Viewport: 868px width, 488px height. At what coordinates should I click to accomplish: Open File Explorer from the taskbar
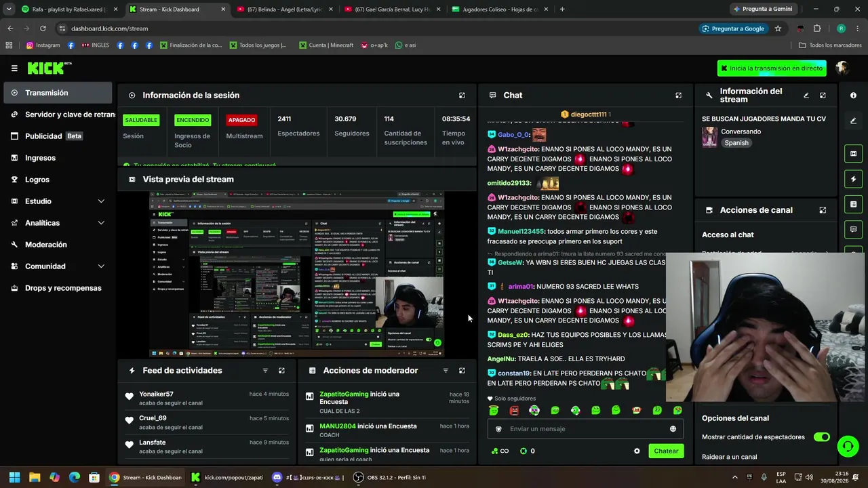35,477
